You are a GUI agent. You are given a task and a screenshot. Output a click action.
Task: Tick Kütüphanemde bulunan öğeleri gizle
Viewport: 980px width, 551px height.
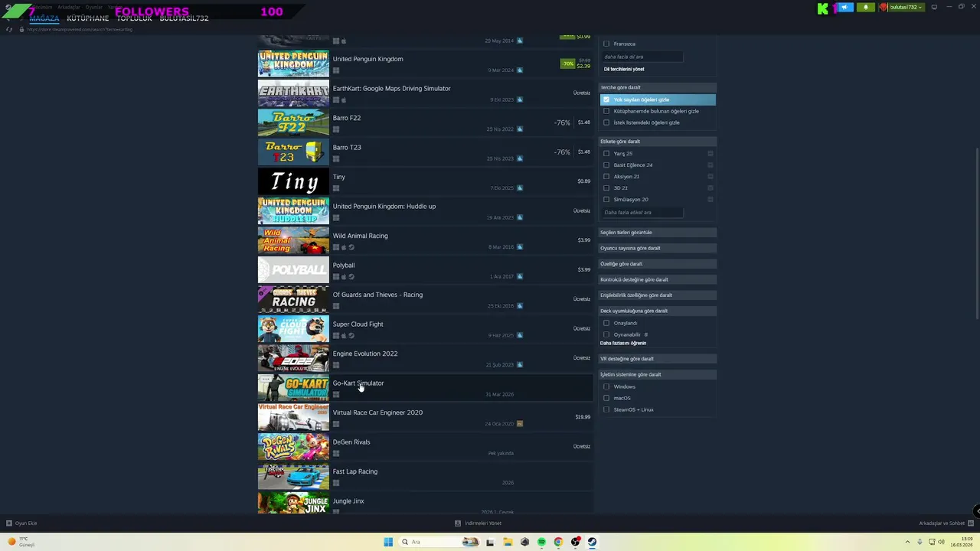[x=606, y=111]
